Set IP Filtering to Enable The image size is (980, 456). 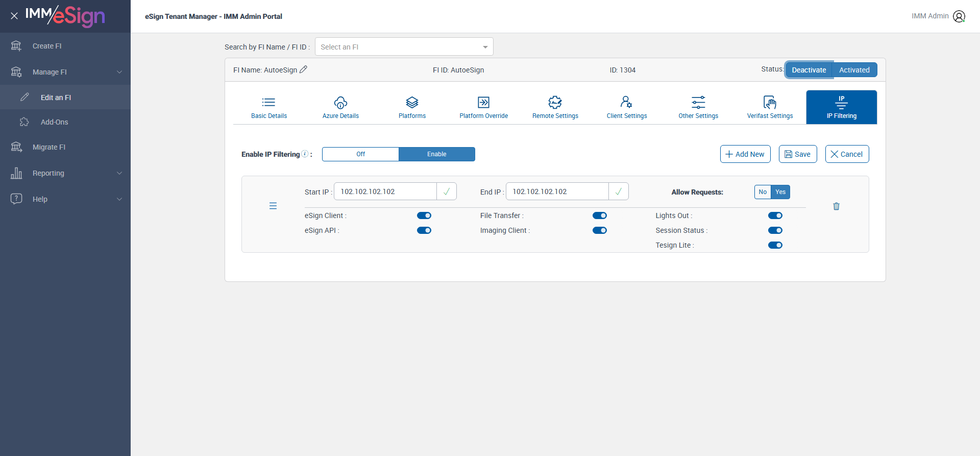click(437, 154)
